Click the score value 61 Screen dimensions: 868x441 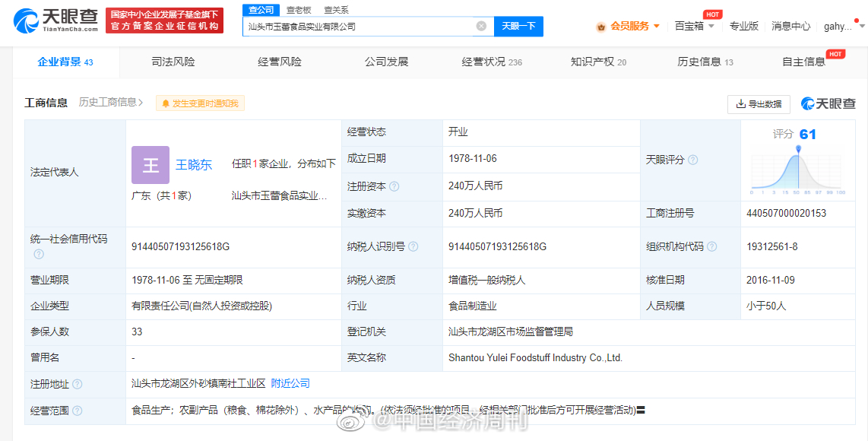[808, 135]
